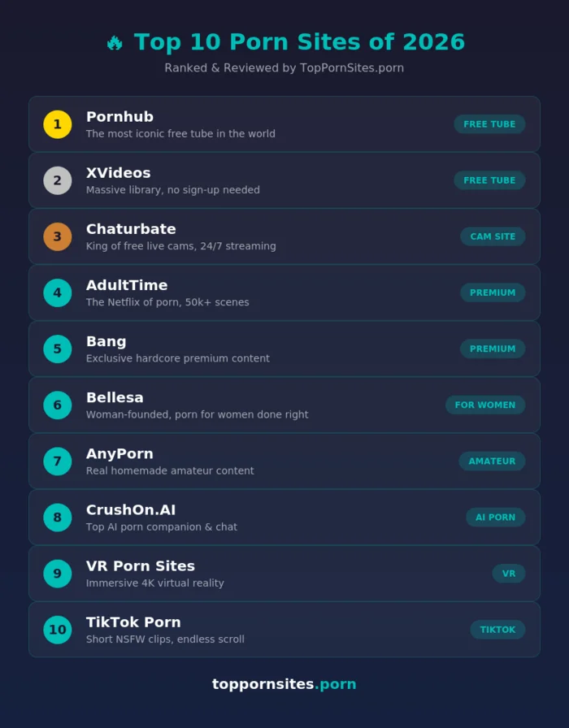The height and width of the screenshot is (728, 569).
Task: Click the Top 10 heading text
Action: coord(299,42)
